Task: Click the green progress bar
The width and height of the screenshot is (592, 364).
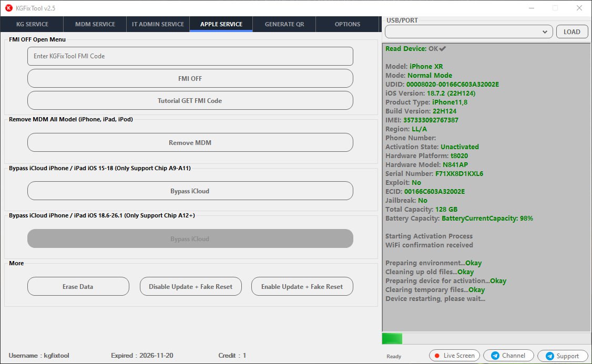Action: pyautogui.click(x=392, y=339)
